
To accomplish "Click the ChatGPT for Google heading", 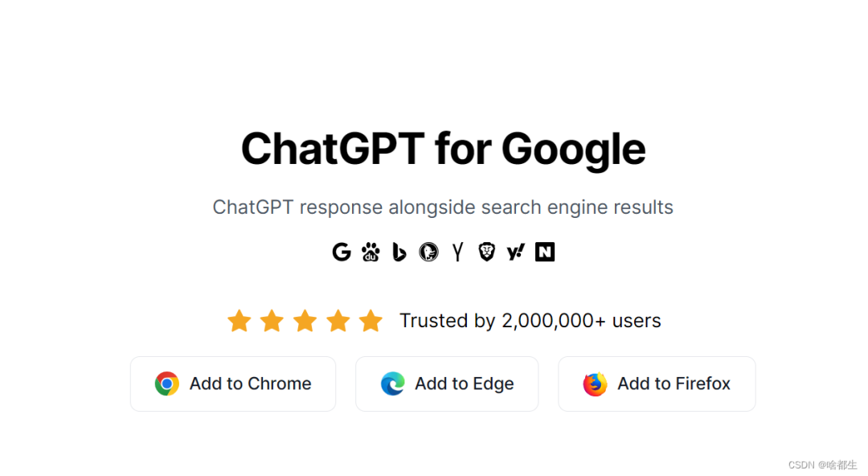I will click(x=443, y=149).
